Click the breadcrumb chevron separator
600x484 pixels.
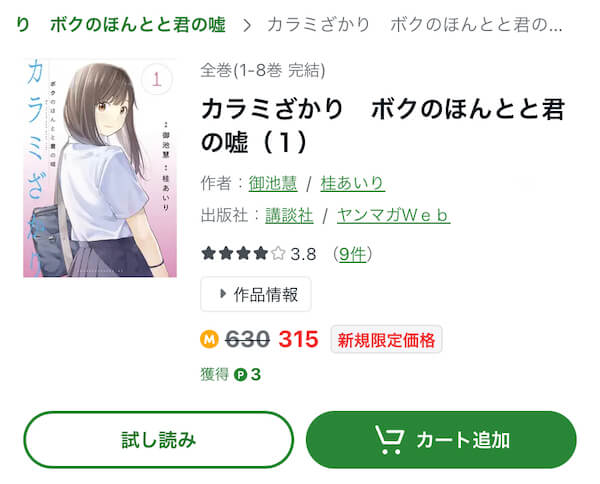click(247, 26)
